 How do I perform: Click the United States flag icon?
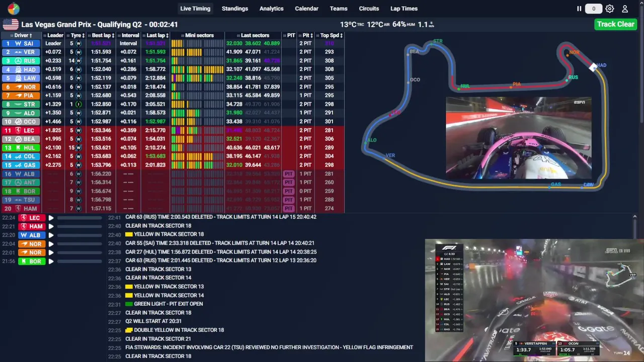(11, 24)
